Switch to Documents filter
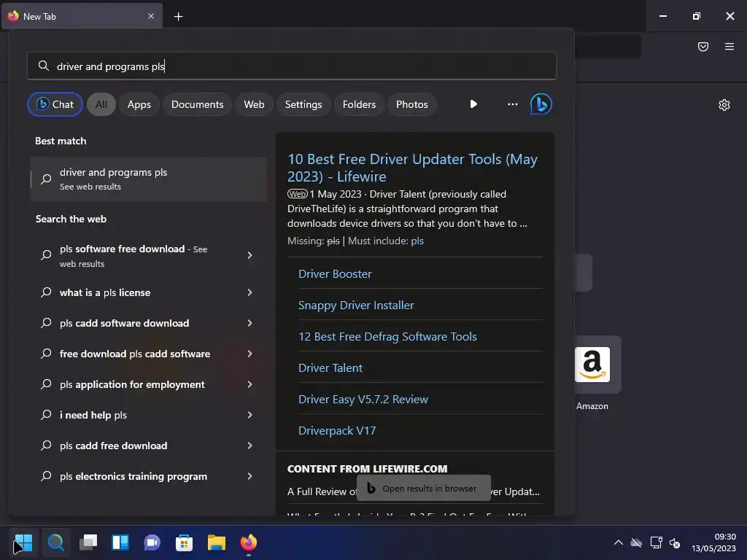The image size is (747, 560). coord(197,104)
